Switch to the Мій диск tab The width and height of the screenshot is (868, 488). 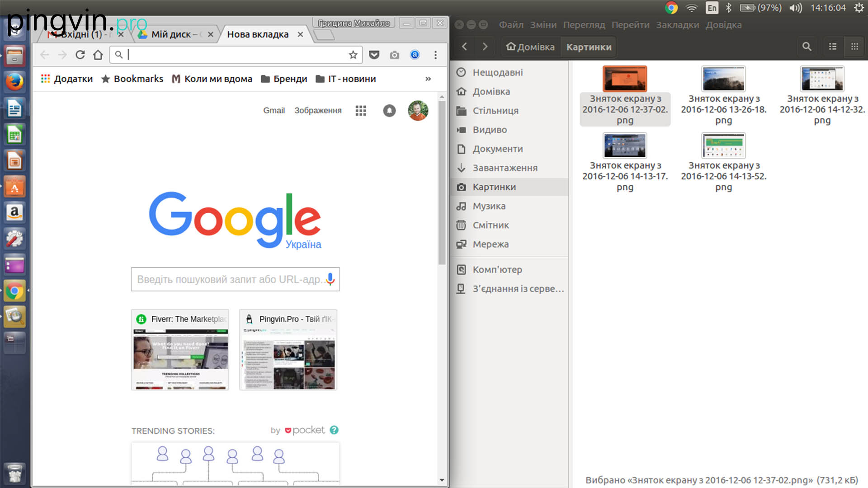(172, 34)
